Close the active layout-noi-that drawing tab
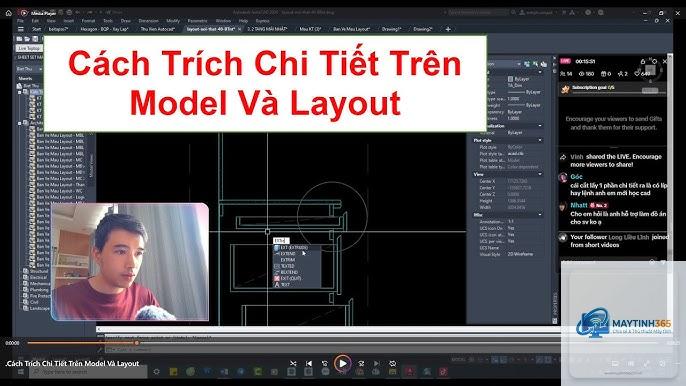686x386 pixels. click(239, 29)
